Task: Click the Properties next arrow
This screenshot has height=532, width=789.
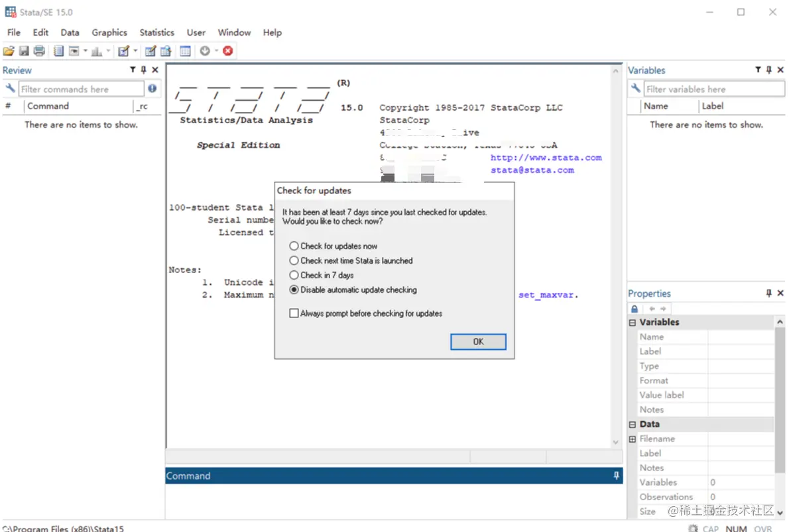Action: pos(663,309)
